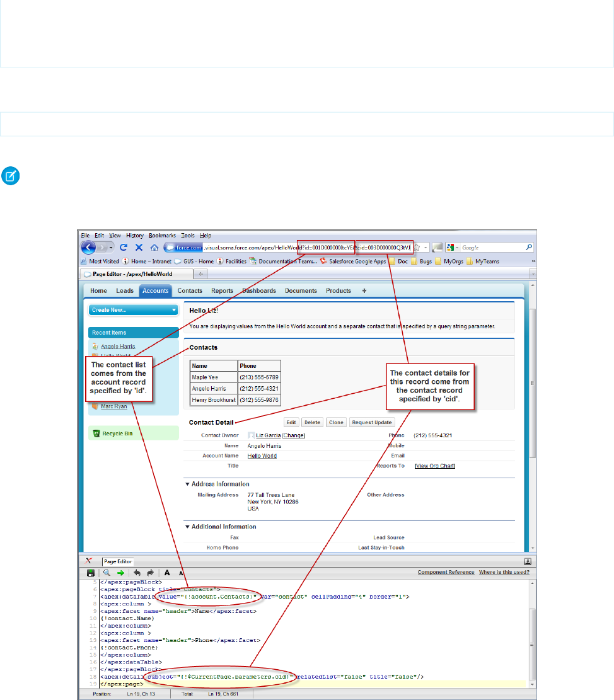Click the Clone button
This screenshot has height=700, width=614.
[336, 422]
